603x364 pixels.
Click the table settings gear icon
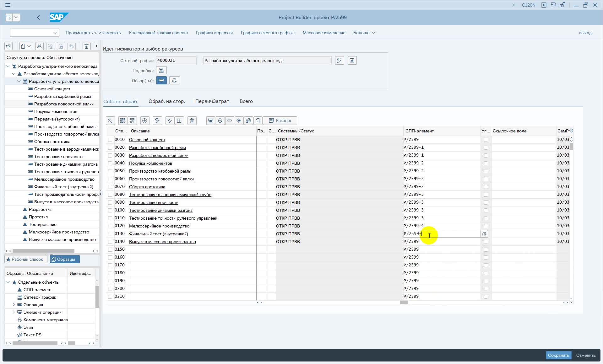pos(571,131)
